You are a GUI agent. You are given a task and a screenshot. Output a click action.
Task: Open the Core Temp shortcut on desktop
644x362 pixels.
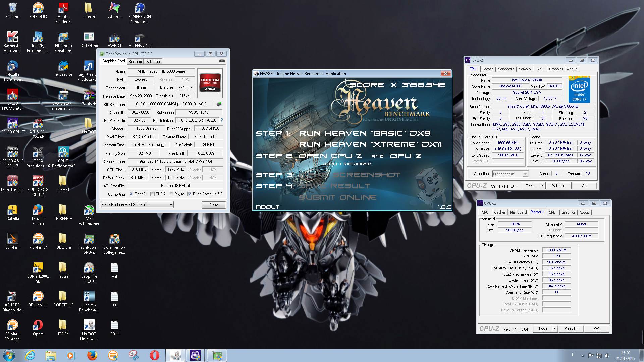[114, 244]
